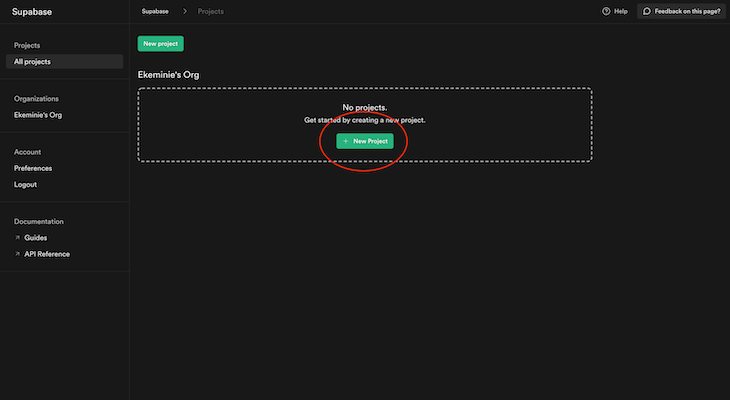Click the plus icon on centered New Project
Viewport: 730px width, 400px height.
click(346, 142)
